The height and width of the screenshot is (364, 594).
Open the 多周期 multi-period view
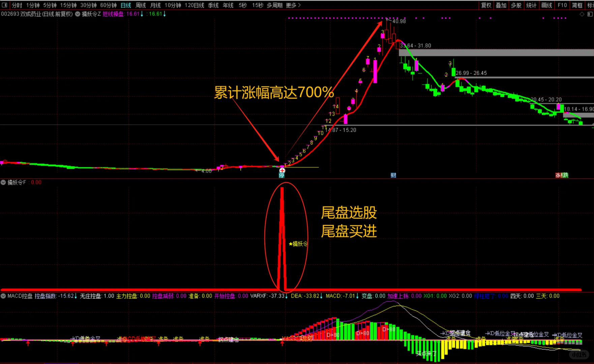[274, 5]
